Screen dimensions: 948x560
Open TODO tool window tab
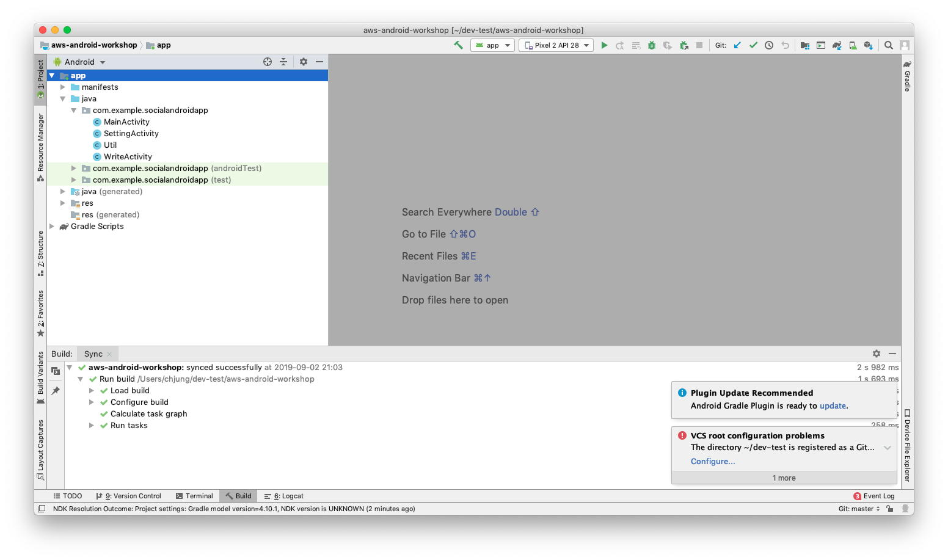point(67,496)
